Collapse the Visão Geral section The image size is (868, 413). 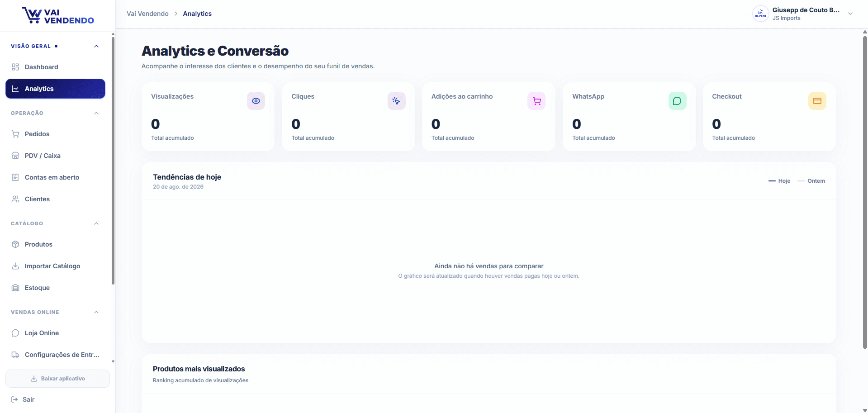(96, 46)
